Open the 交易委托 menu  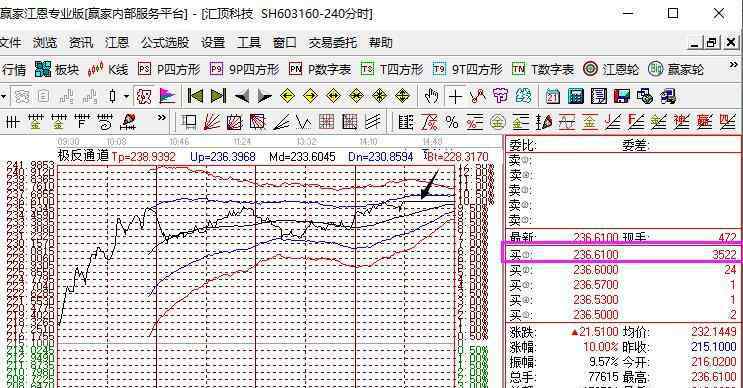(333, 43)
